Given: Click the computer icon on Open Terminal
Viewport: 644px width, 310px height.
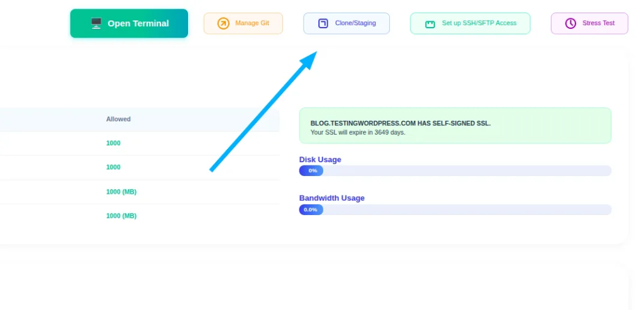Looking at the screenshot, I should (x=96, y=23).
